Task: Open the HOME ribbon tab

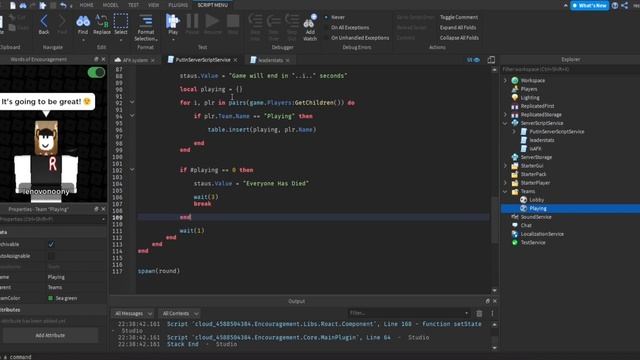Action: 87,5
